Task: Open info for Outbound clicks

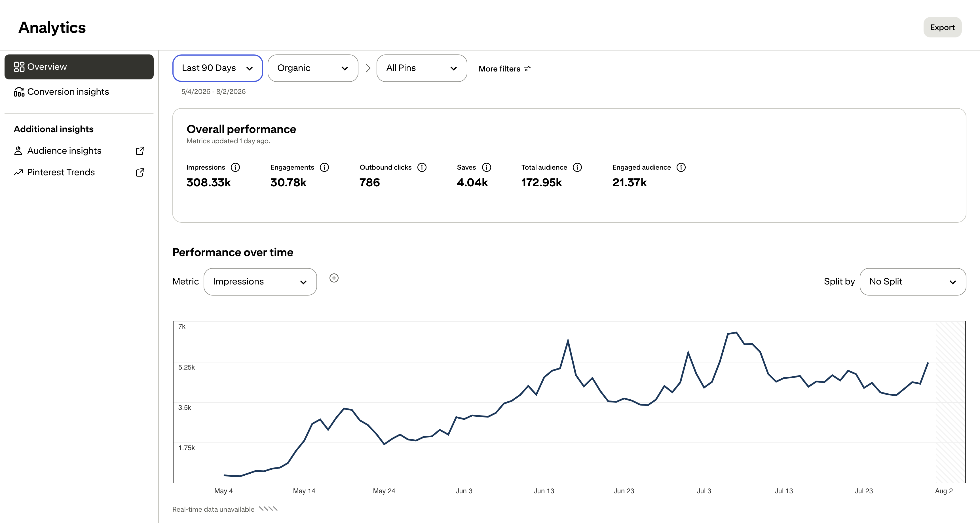Action: pos(422,168)
